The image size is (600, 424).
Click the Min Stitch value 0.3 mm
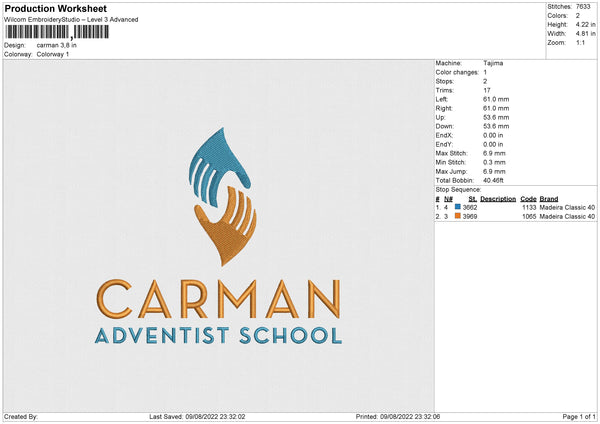point(494,162)
